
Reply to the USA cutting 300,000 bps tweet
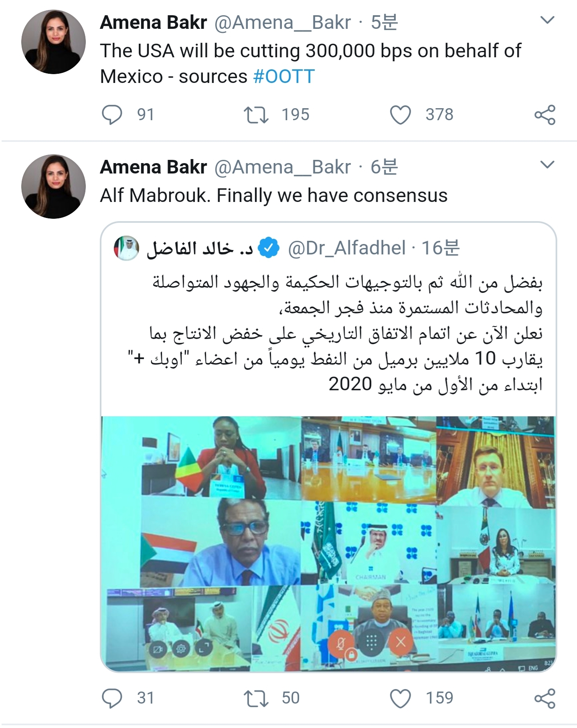point(112,115)
